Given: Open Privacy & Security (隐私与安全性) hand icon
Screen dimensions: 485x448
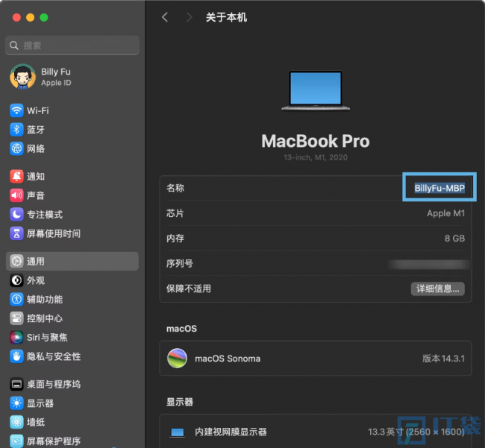Looking at the screenshot, I should [x=16, y=356].
